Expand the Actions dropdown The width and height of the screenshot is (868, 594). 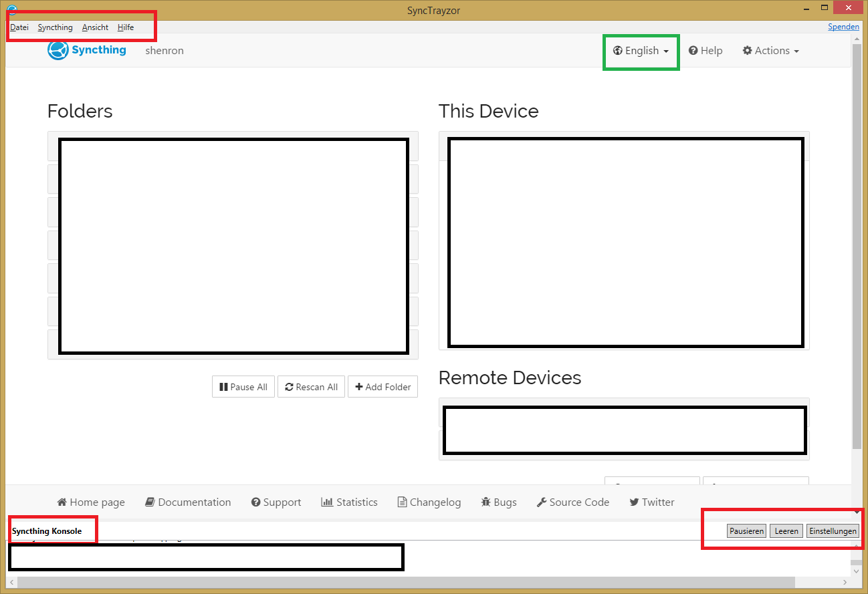click(x=770, y=51)
